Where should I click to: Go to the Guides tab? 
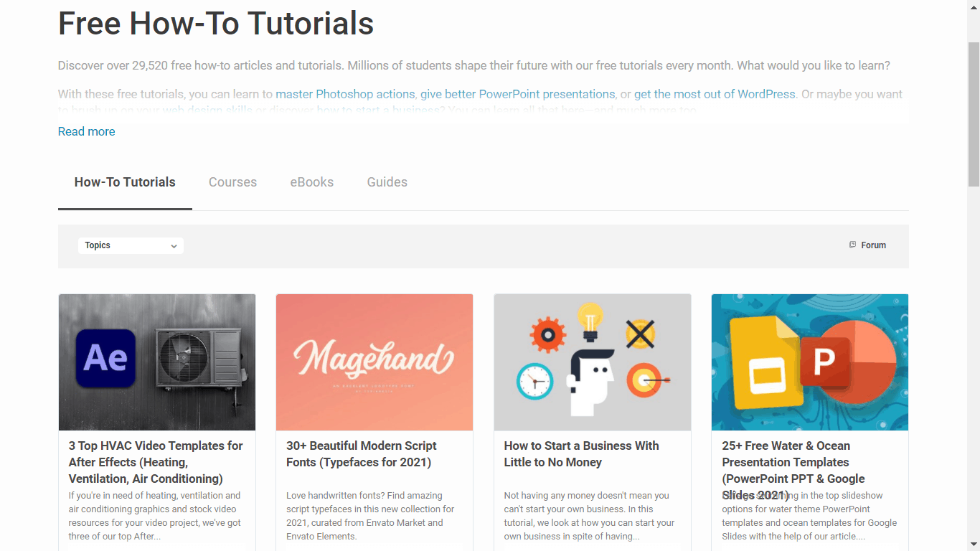point(387,182)
